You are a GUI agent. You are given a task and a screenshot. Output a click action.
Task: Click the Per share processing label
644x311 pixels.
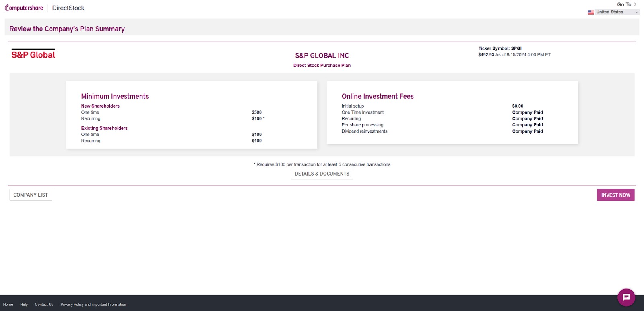tap(362, 125)
